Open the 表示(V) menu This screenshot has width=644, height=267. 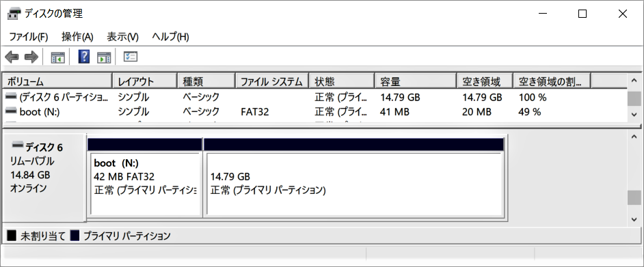tap(122, 37)
